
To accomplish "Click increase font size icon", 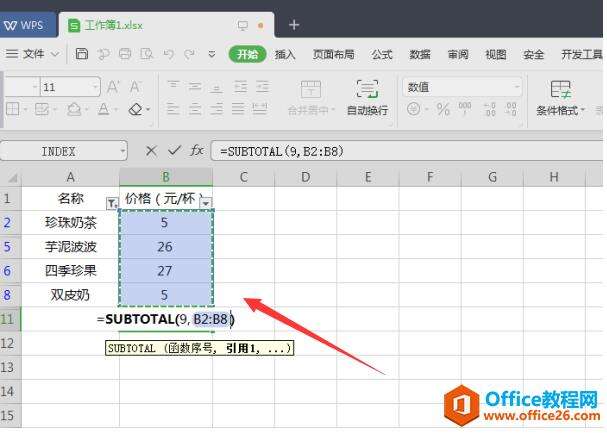I will [x=113, y=87].
